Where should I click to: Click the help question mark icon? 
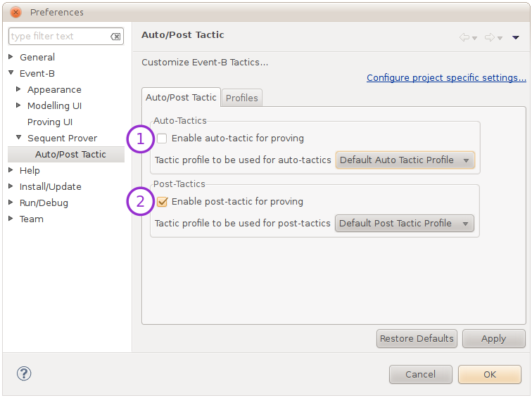tap(24, 374)
